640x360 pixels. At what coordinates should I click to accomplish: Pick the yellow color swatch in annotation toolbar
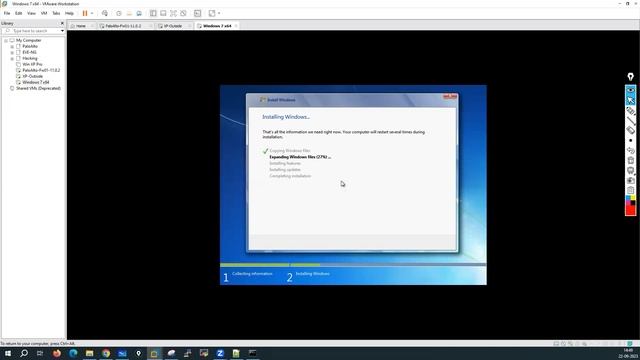point(633,198)
